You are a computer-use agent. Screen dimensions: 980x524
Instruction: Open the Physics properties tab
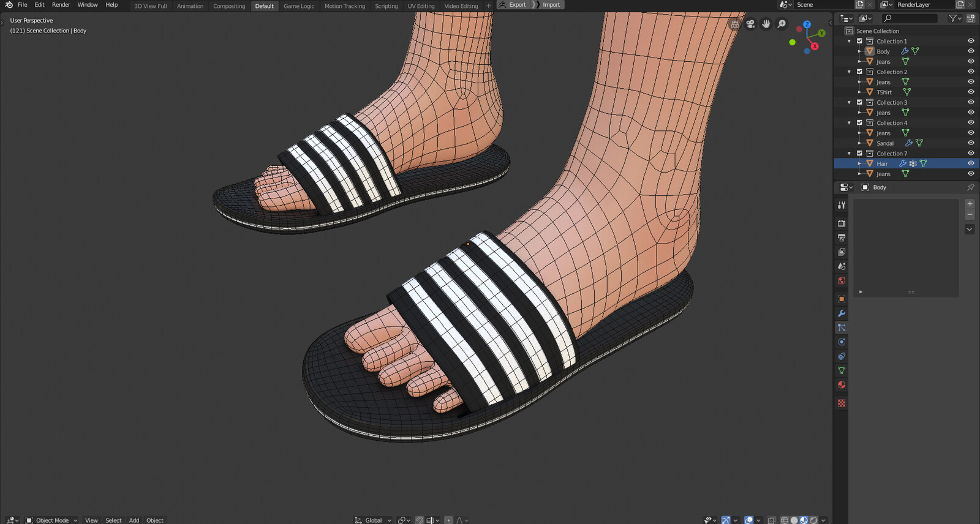click(842, 342)
